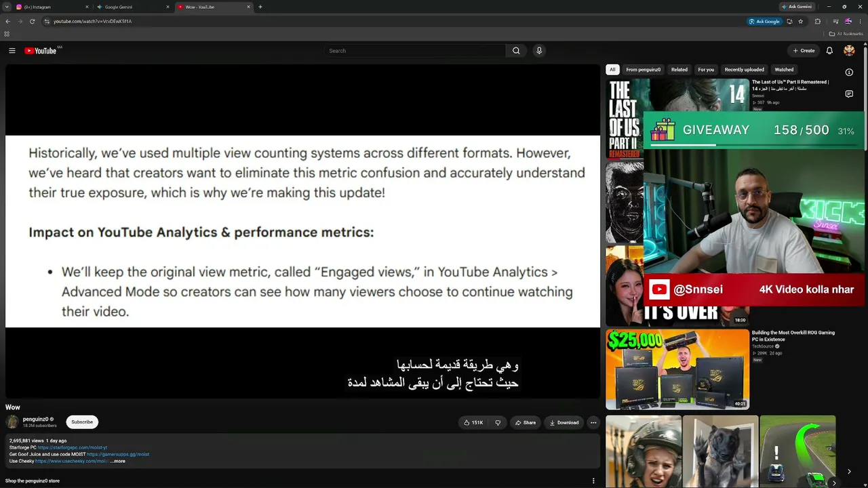Select the Recently uploaded chip

pos(745,69)
